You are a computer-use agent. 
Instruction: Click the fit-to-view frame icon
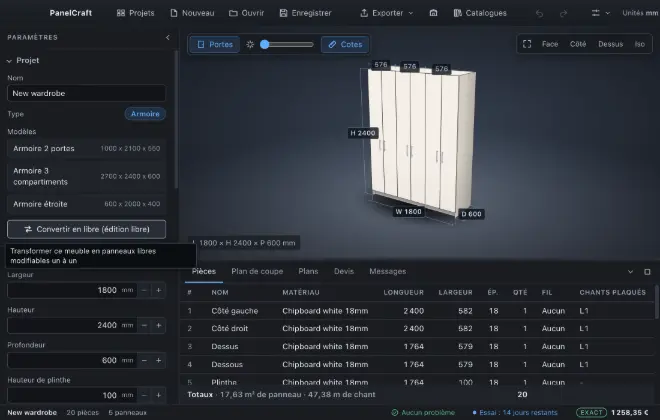click(x=527, y=44)
